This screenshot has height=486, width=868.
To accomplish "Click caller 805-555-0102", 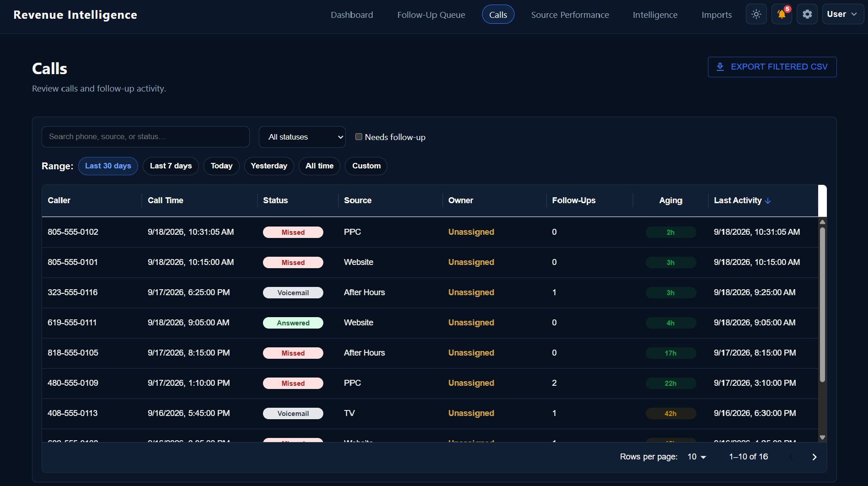I will [73, 232].
